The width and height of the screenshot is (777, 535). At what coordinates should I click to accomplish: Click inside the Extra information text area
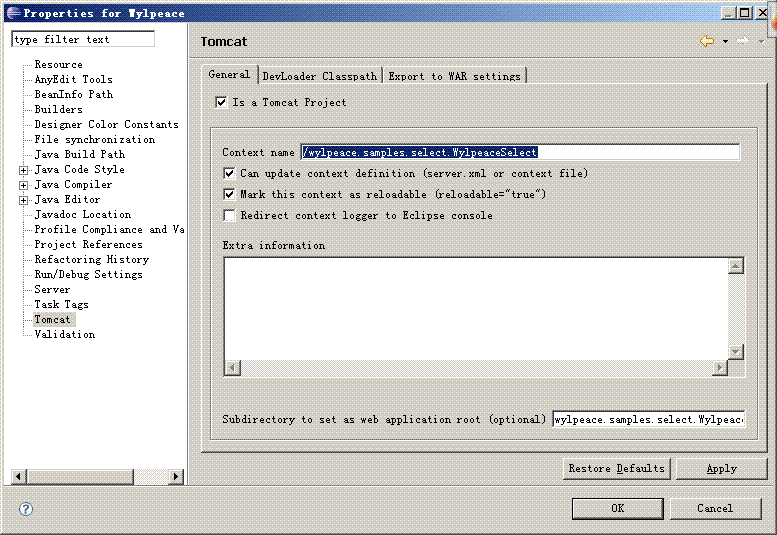coord(476,310)
